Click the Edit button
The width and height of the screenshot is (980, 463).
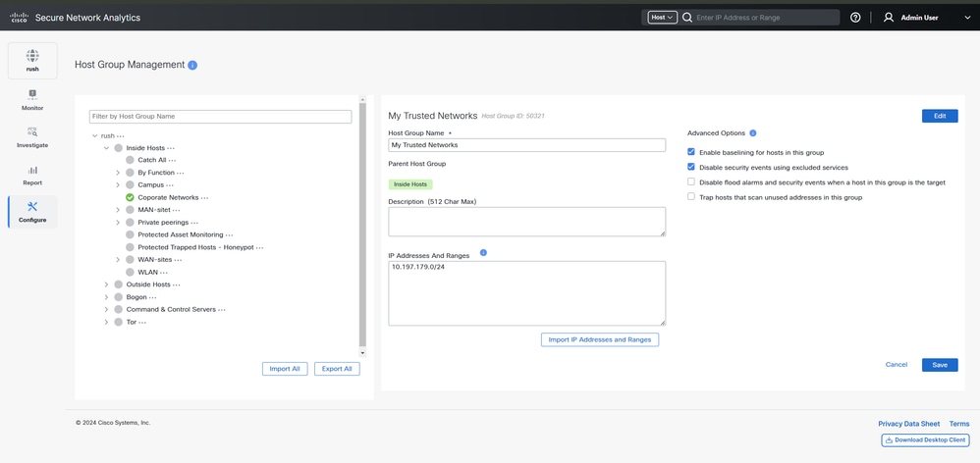[x=940, y=116]
